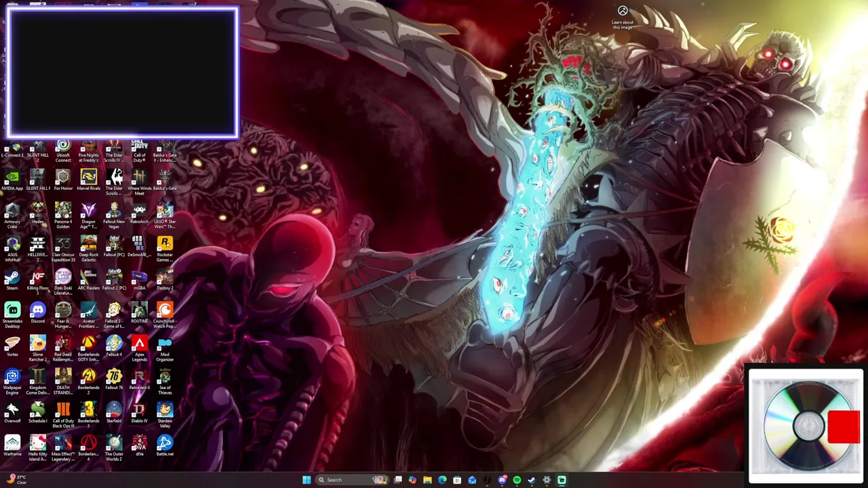The width and height of the screenshot is (868, 488).
Task: Open the mGBA emulator shortcut
Action: 139,281
